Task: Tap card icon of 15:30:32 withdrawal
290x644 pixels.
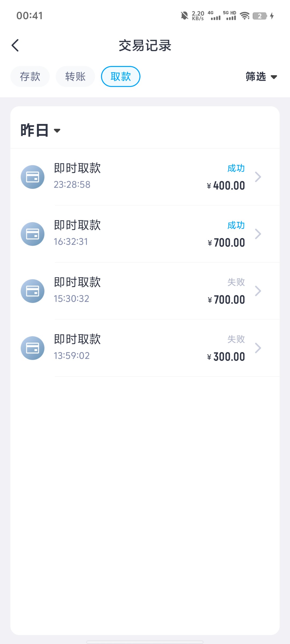Action: pyautogui.click(x=32, y=291)
